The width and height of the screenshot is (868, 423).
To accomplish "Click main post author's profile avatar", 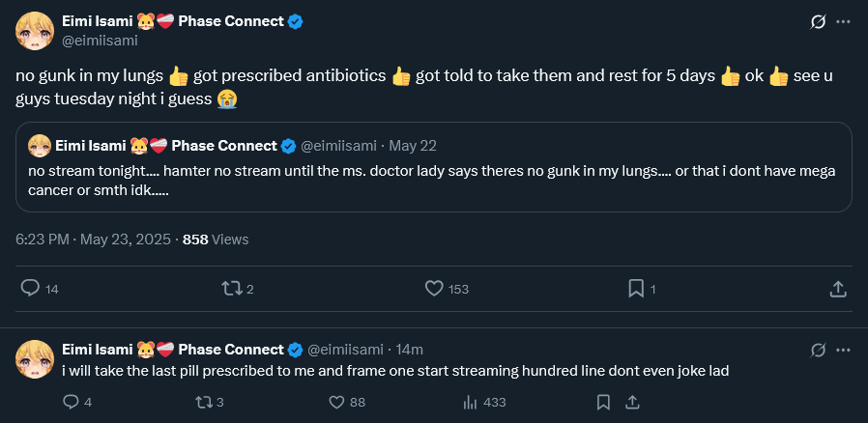I will 34,31.
